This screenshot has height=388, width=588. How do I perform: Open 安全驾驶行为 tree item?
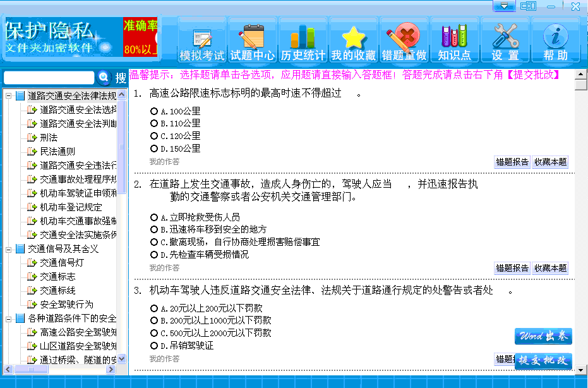(x=66, y=305)
